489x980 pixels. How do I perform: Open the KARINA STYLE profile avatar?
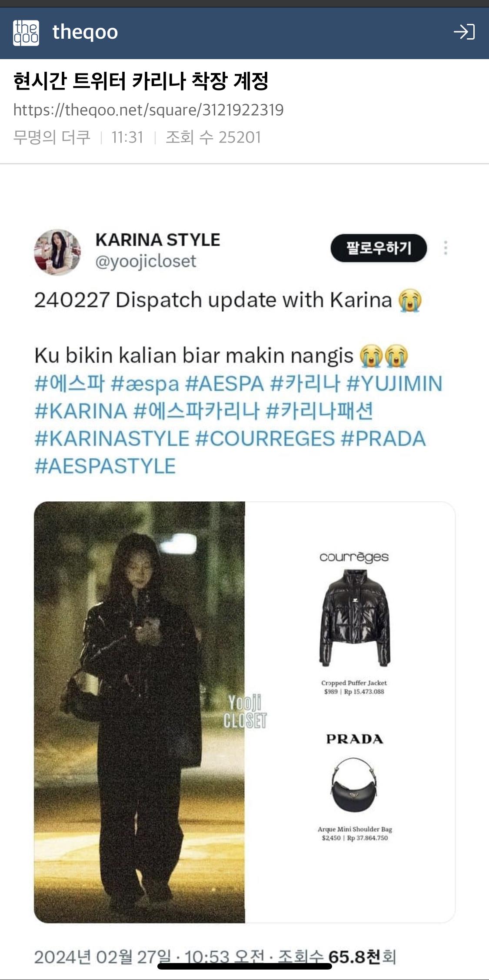click(57, 252)
